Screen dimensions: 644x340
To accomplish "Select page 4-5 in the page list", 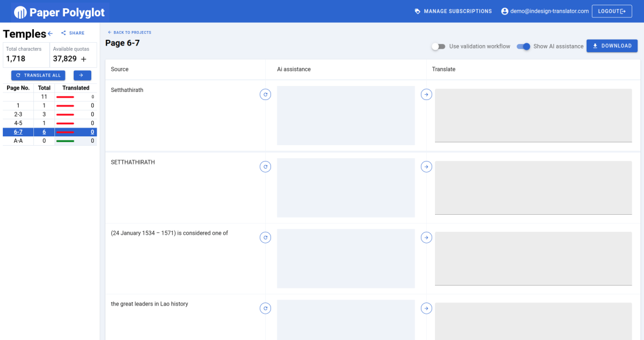I will (x=18, y=123).
